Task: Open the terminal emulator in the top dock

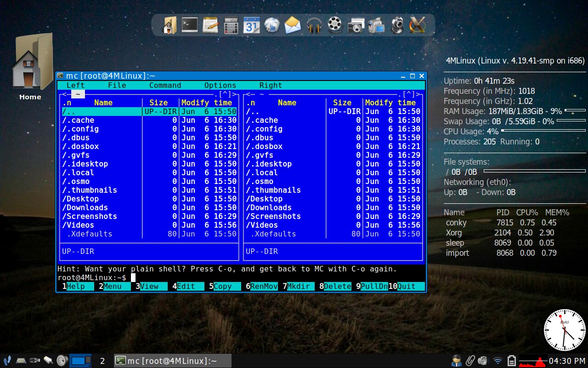Action: [x=189, y=25]
